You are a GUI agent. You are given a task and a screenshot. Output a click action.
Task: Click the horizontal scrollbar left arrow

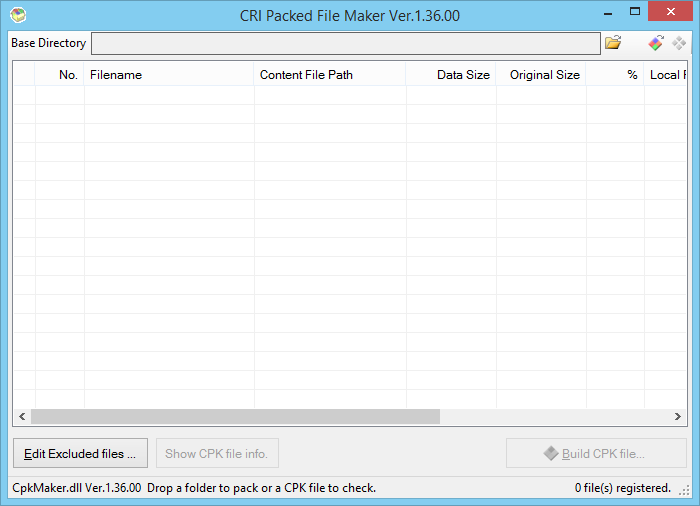22,417
